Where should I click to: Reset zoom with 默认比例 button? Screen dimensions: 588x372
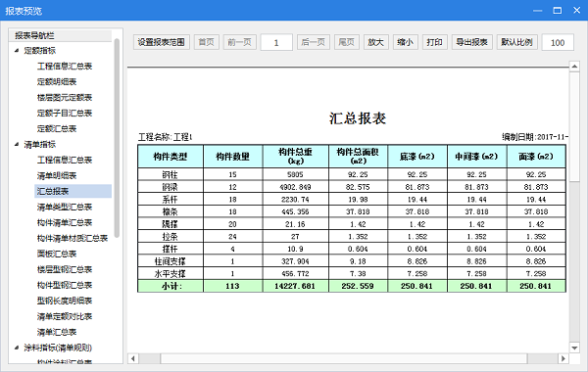tap(516, 42)
